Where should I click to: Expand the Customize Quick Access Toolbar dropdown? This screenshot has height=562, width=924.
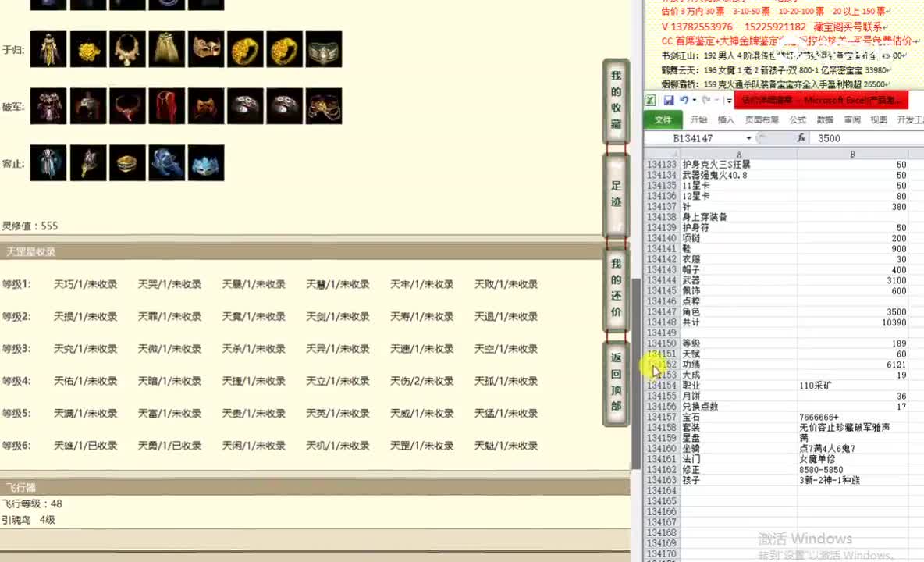click(729, 101)
